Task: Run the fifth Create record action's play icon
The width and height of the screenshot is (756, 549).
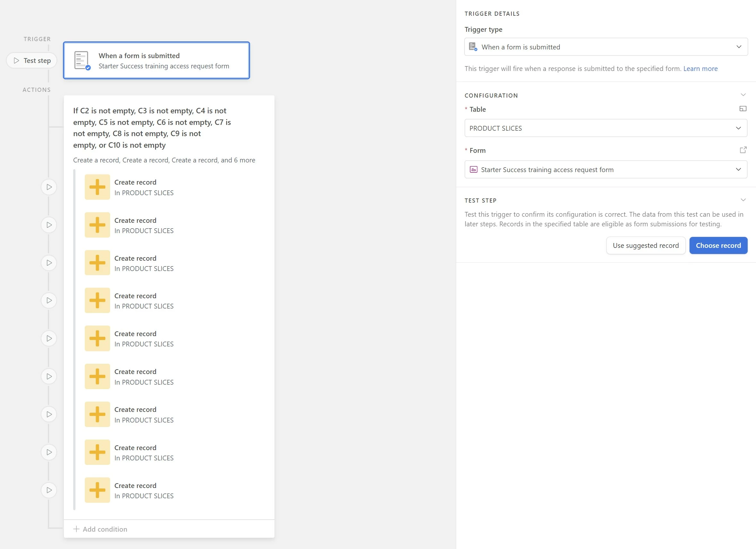Action: [49, 338]
